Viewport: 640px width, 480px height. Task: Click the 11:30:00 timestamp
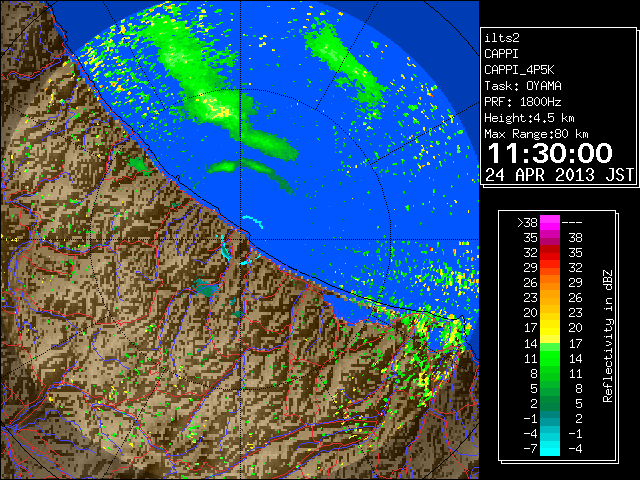(550, 153)
